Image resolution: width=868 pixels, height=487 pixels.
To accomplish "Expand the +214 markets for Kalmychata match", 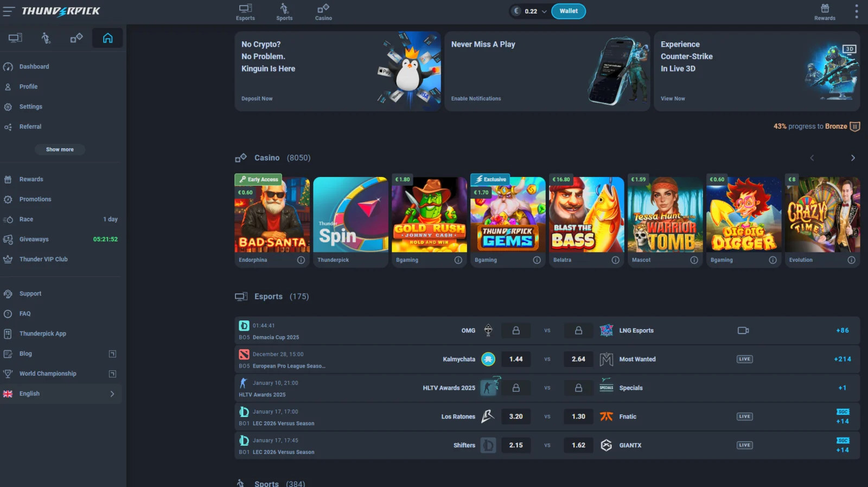I will (843, 359).
